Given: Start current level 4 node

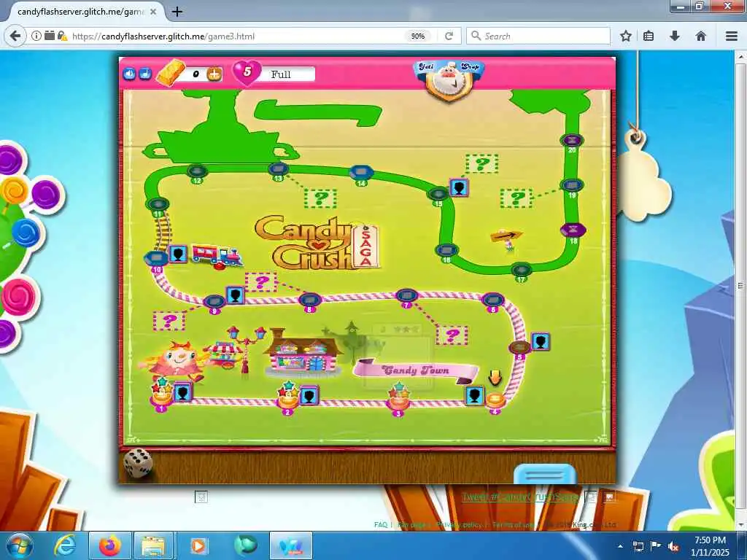Looking at the screenshot, I should pyautogui.click(x=495, y=400).
